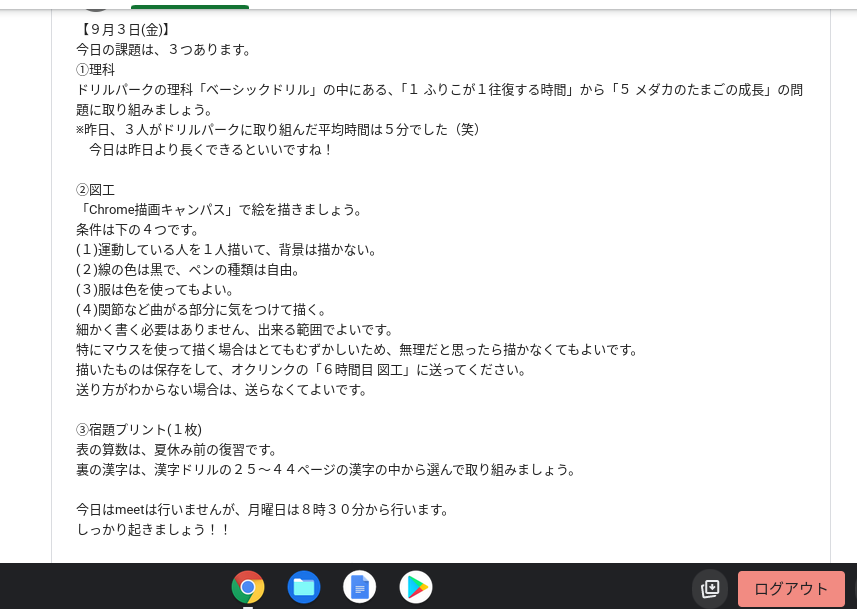Click the ログアウト button
Image resolution: width=857 pixels, height=609 pixels.
pos(791,589)
